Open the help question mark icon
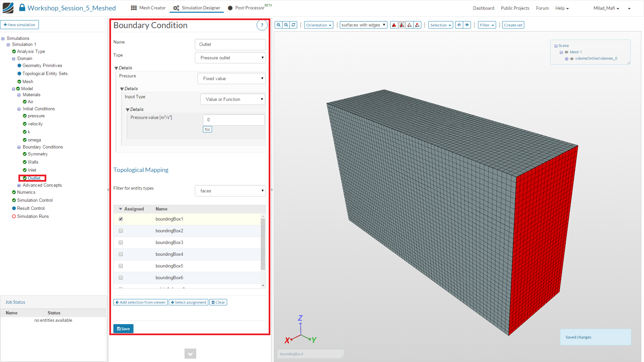Viewport: 644px width, 362px height. click(262, 25)
